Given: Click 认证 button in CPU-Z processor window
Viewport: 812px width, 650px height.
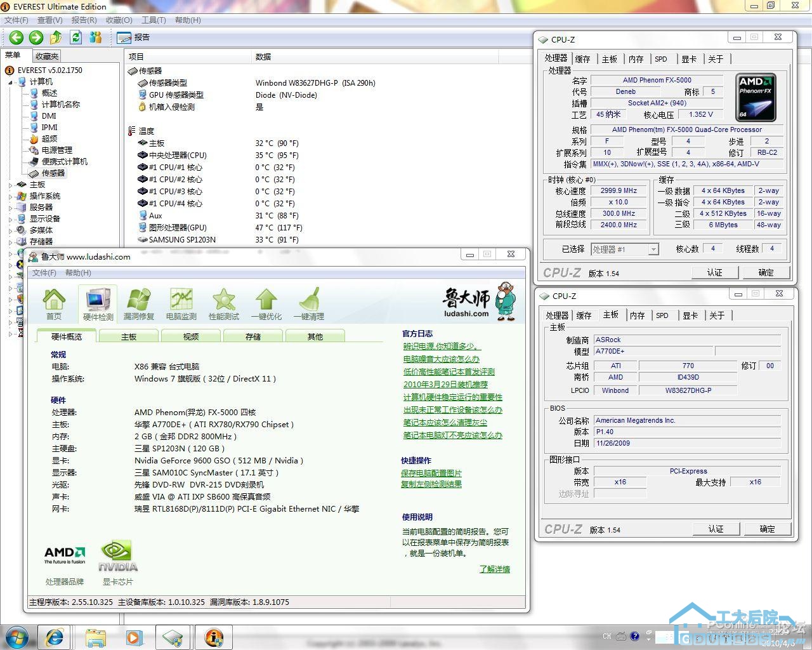Looking at the screenshot, I should tap(715, 272).
